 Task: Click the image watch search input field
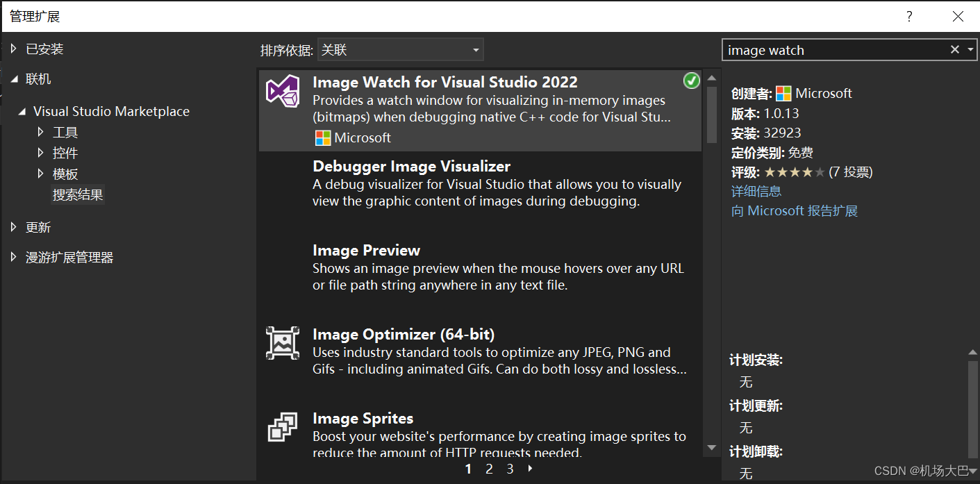point(836,50)
